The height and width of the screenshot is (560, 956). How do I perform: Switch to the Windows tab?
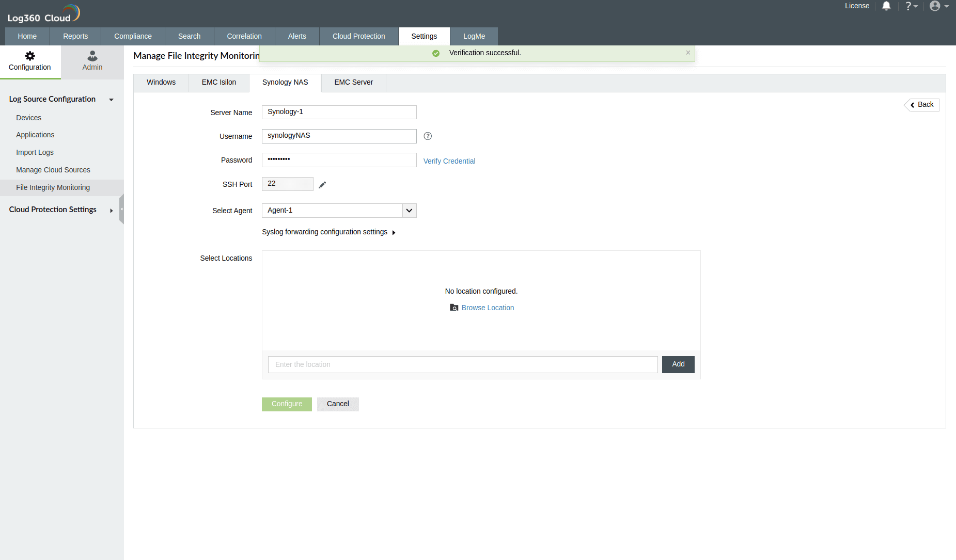click(161, 83)
